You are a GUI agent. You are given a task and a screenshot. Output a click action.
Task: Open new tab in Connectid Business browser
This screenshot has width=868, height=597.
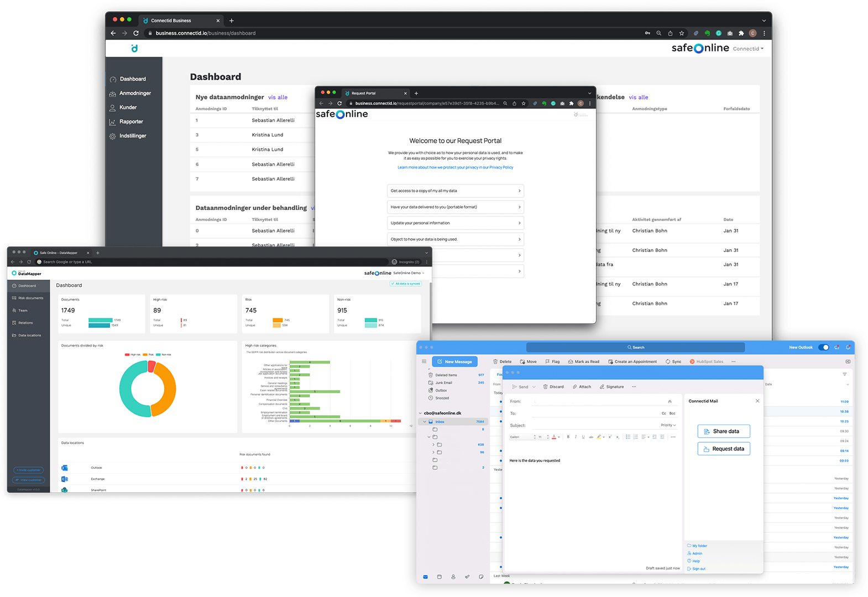click(232, 20)
